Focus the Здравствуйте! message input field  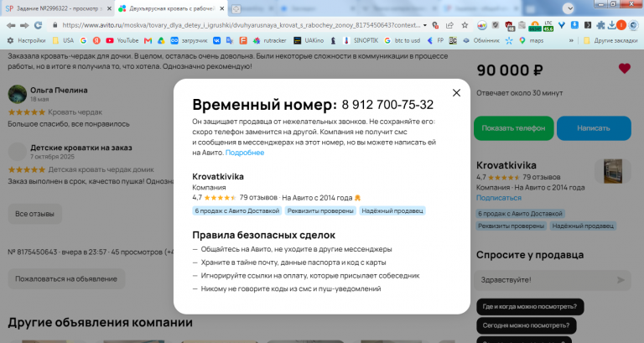coord(546,280)
